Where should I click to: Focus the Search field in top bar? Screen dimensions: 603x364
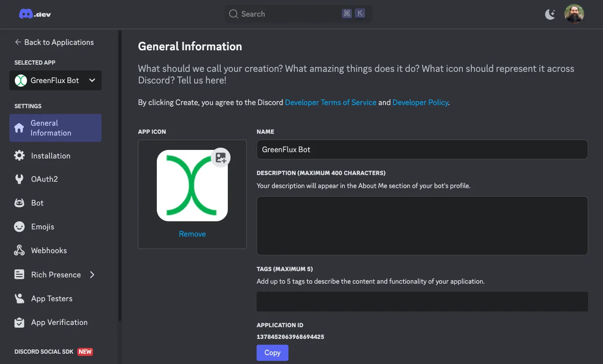point(288,14)
